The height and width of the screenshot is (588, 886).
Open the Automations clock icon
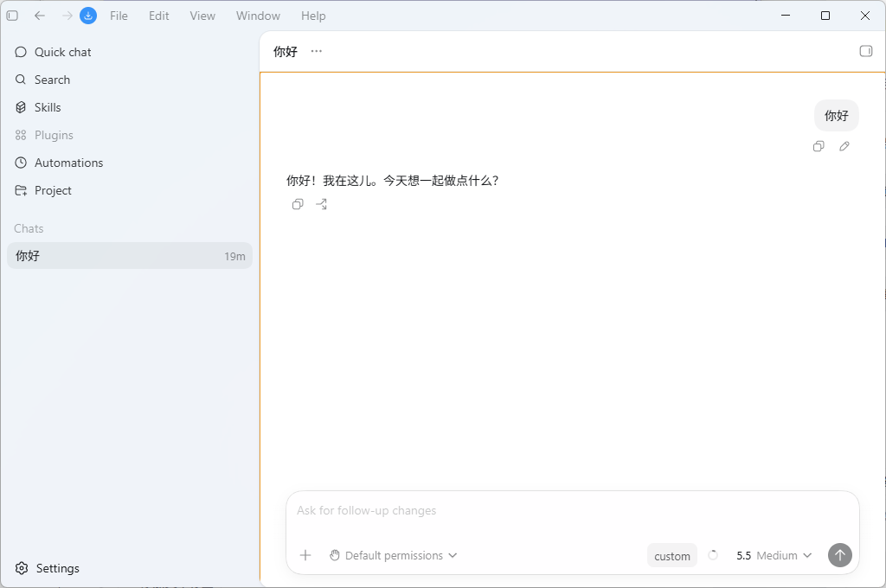click(21, 163)
